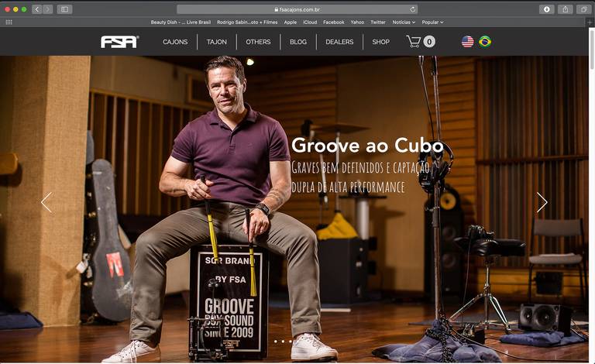Click the fsacajons.com.br address bar
595x364 pixels.
(x=297, y=9)
